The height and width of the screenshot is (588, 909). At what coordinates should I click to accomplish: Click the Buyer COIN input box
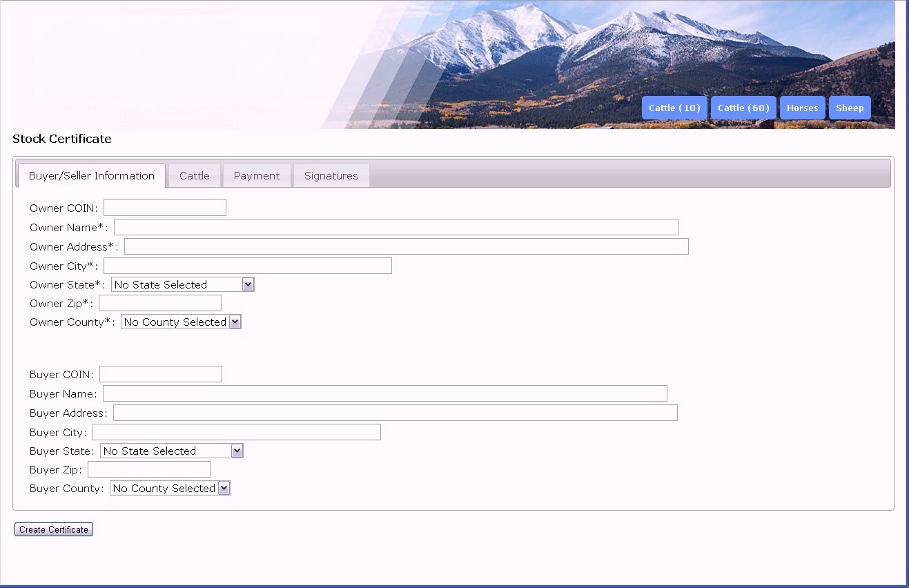pos(160,374)
